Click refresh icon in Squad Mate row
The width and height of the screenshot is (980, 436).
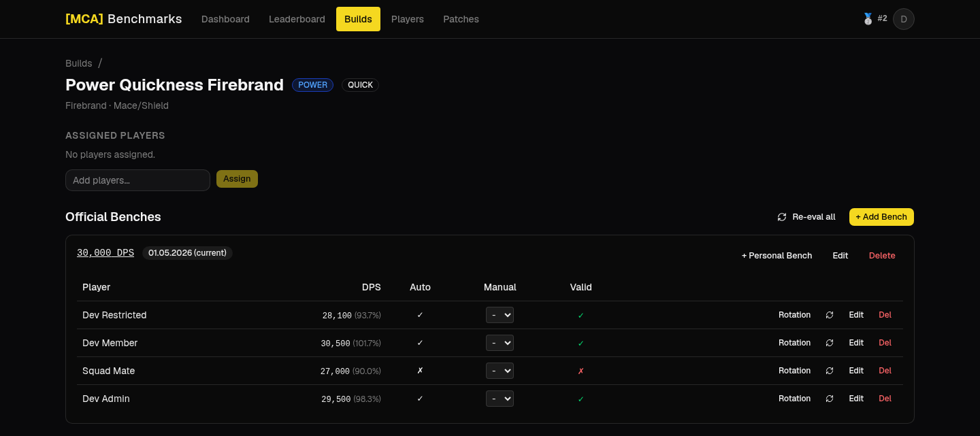coord(830,371)
